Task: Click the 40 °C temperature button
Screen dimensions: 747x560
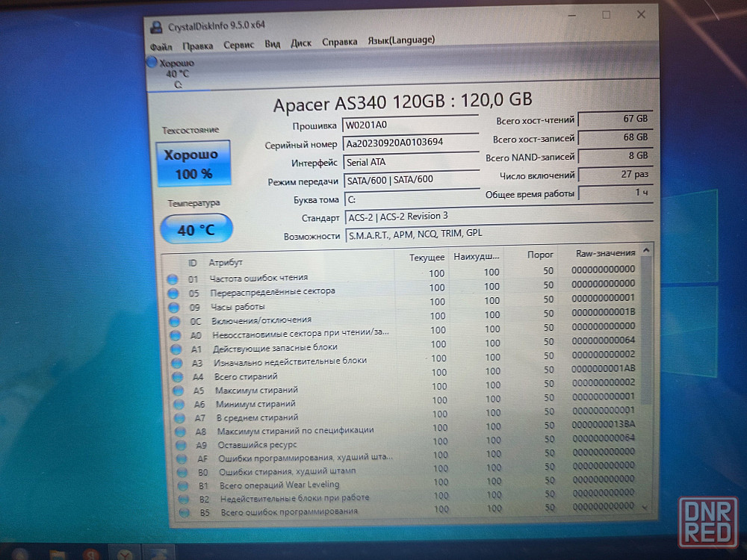Action: pyautogui.click(x=196, y=229)
